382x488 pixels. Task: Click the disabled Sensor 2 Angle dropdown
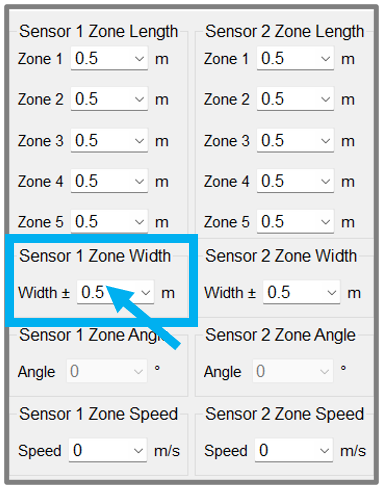tap(293, 371)
